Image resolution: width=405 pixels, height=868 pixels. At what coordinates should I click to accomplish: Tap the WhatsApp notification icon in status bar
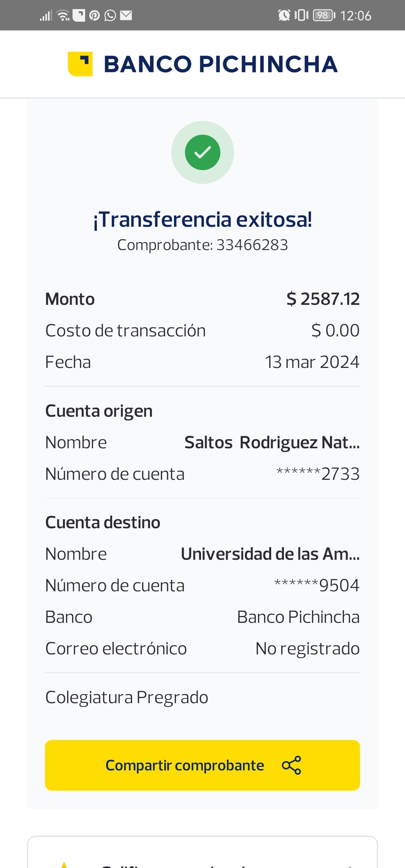(110, 15)
